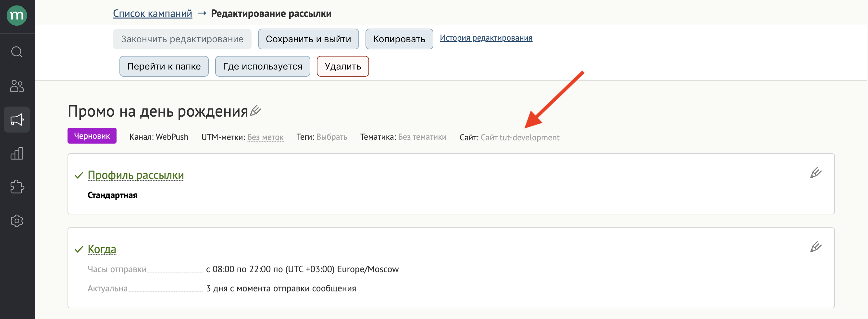
Task: Click 'Редактирование рассылки' breadcrumb title
Action: [x=271, y=14]
